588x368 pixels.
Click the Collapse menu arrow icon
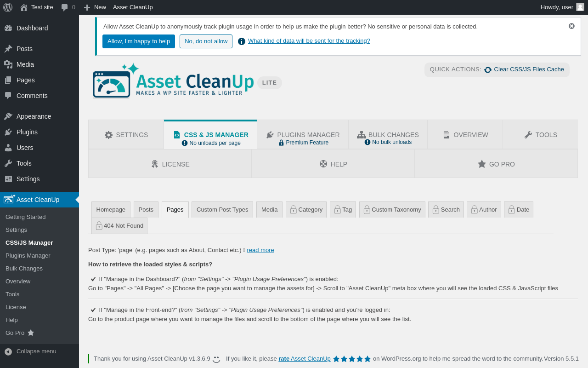tap(8, 351)
